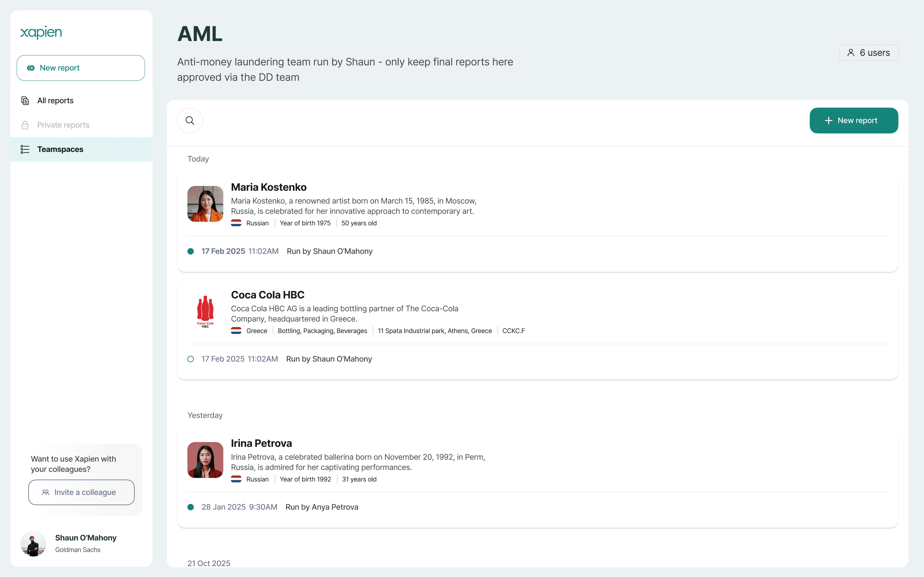Click the green New report button at the top right
This screenshot has height=577, width=924.
click(x=853, y=121)
